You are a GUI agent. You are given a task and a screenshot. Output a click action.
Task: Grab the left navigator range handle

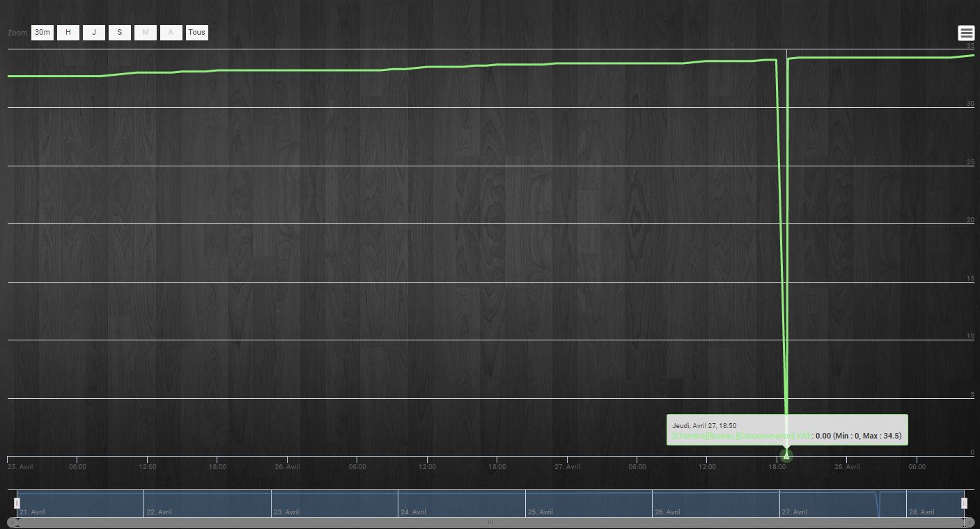click(x=17, y=503)
